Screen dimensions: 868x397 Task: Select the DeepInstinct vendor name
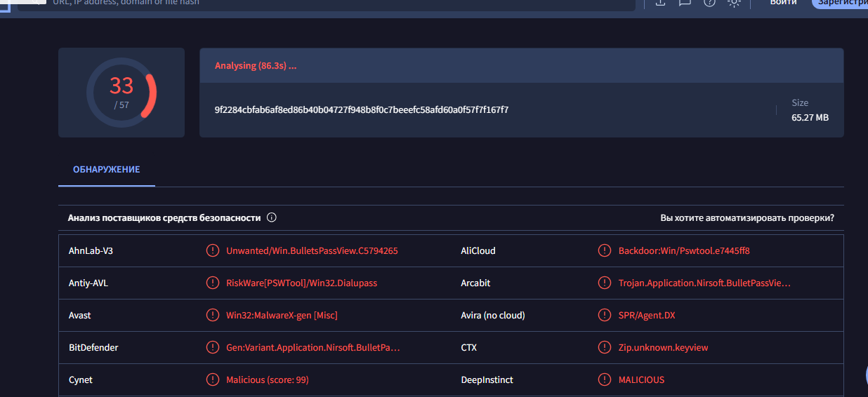pos(487,379)
